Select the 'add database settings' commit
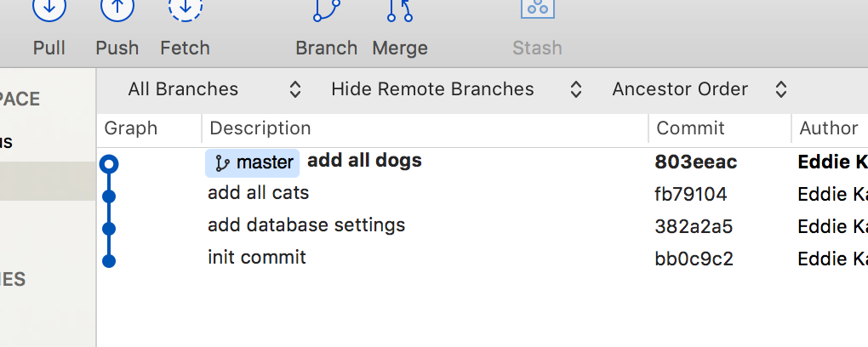 pos(306,225)
